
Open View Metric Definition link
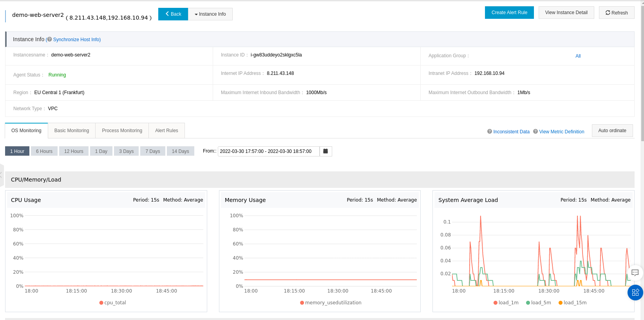click(561, 132)
